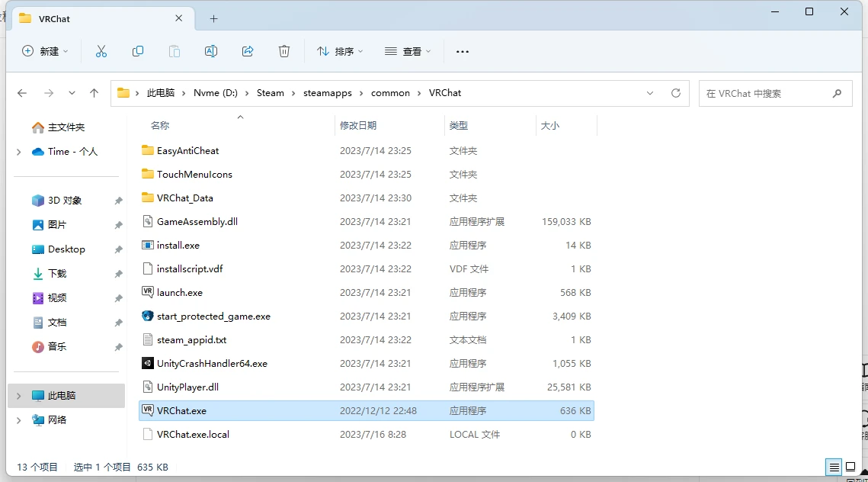The image size is (868, 482).
Task: Navigate to 此电脑 in breadcrumb
Action: point(161,93)
